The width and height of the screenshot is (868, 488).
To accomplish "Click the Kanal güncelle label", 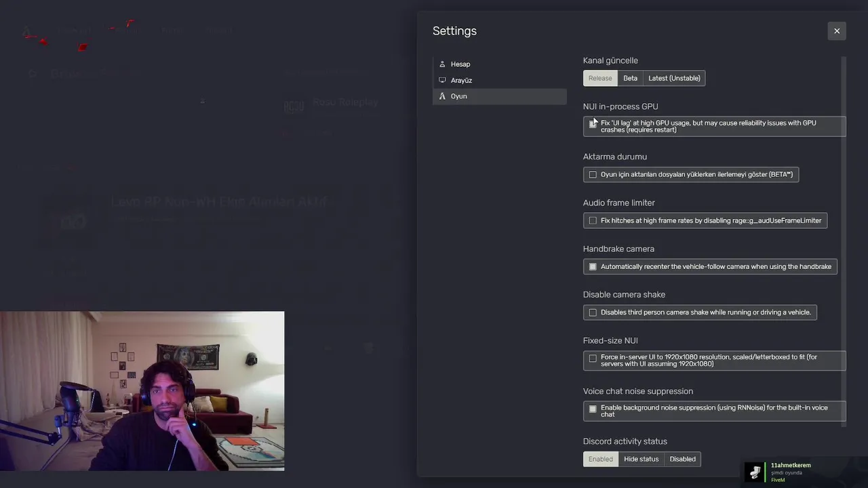I will click(610, 60).
